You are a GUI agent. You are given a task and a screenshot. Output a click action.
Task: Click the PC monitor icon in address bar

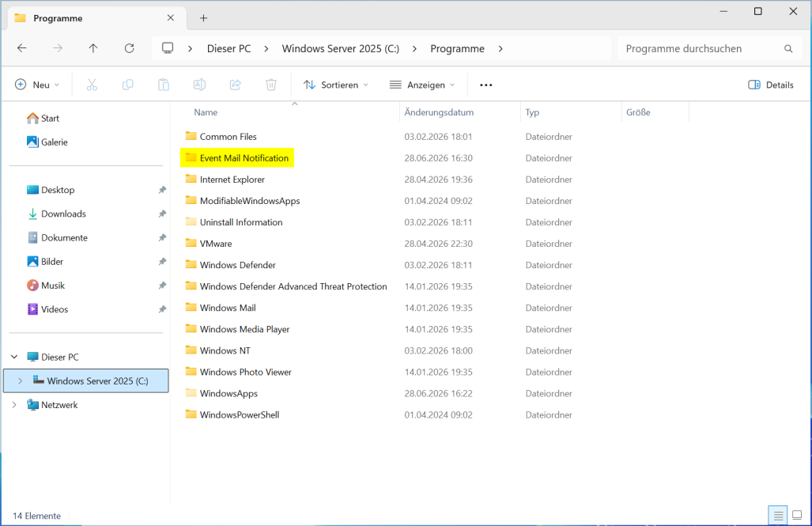tap(168, 48)
